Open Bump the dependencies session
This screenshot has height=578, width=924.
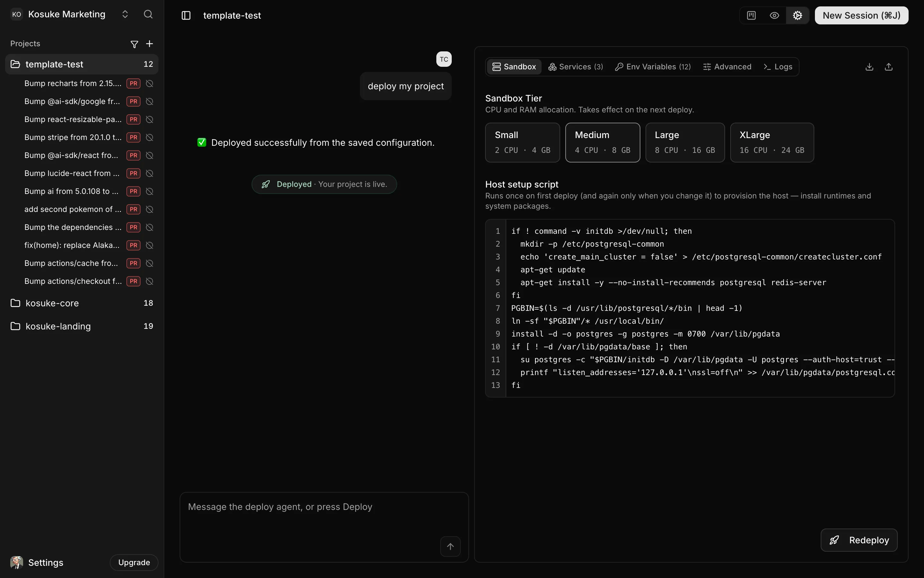pyautogui.click(x=73, y=227)
